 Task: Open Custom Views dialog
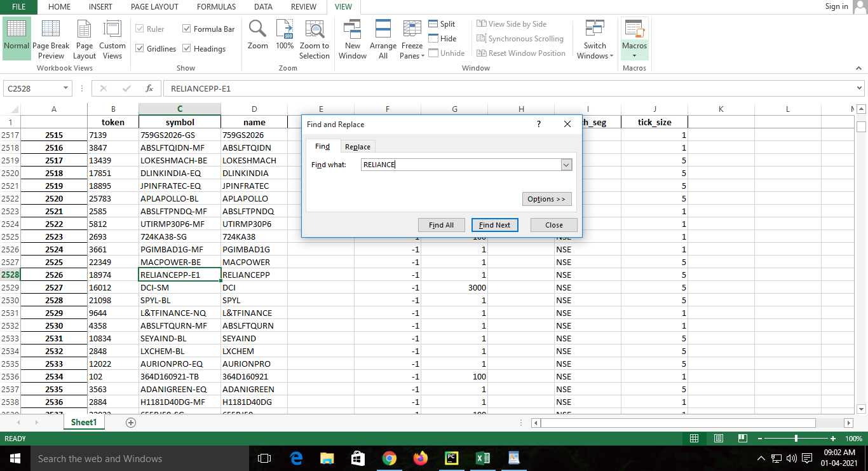click(112, 38)
